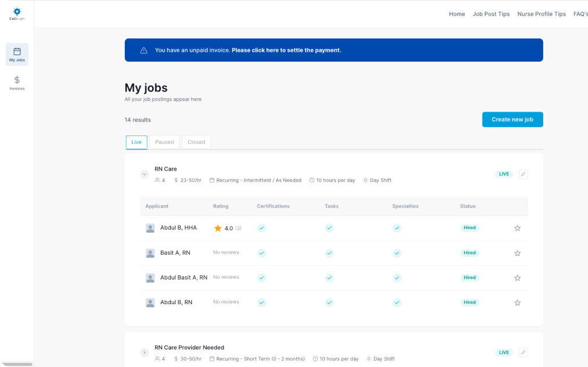
Task: Click applicants count icon on RN Care job
Action: pyautogui.click(x=157, y=180)
